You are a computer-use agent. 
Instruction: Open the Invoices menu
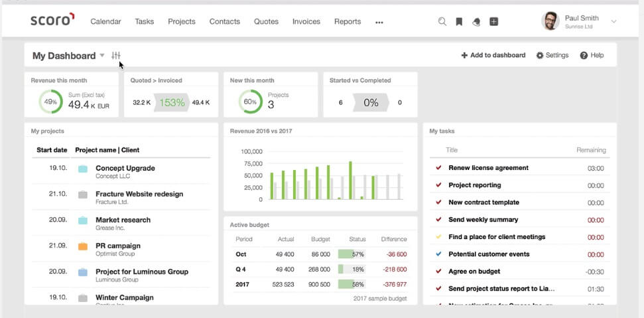point(306,22)
